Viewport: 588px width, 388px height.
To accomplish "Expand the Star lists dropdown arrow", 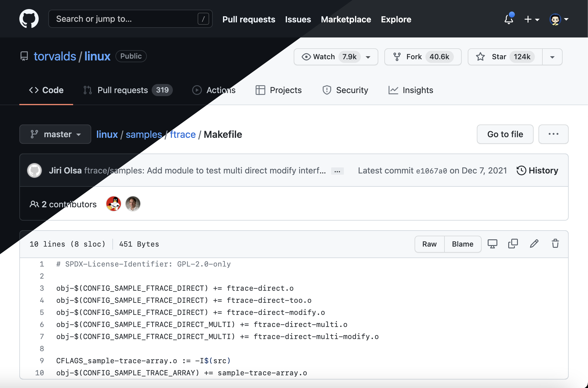I will click(x=552, y=57).
